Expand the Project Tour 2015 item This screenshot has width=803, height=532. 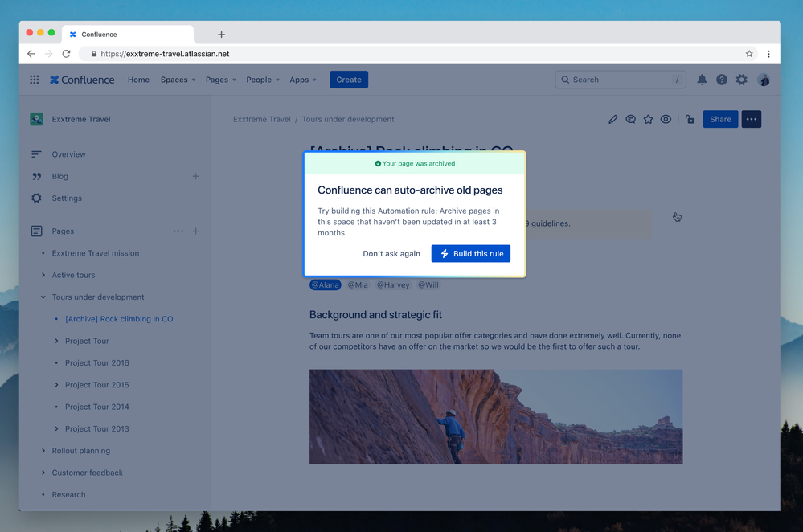pos(56,385)
